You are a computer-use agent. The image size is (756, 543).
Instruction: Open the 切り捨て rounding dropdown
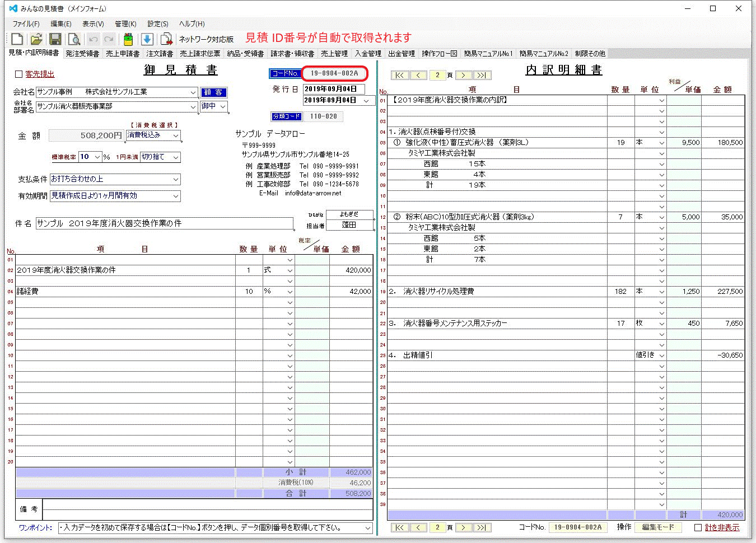click(x=176, y=157)
